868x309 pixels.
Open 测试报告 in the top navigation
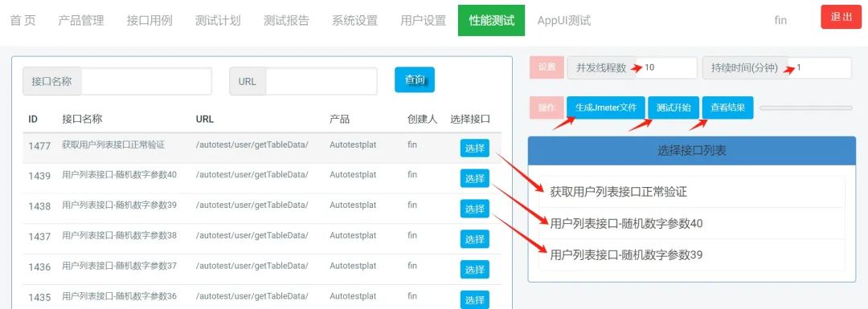(x=286, y=20)
